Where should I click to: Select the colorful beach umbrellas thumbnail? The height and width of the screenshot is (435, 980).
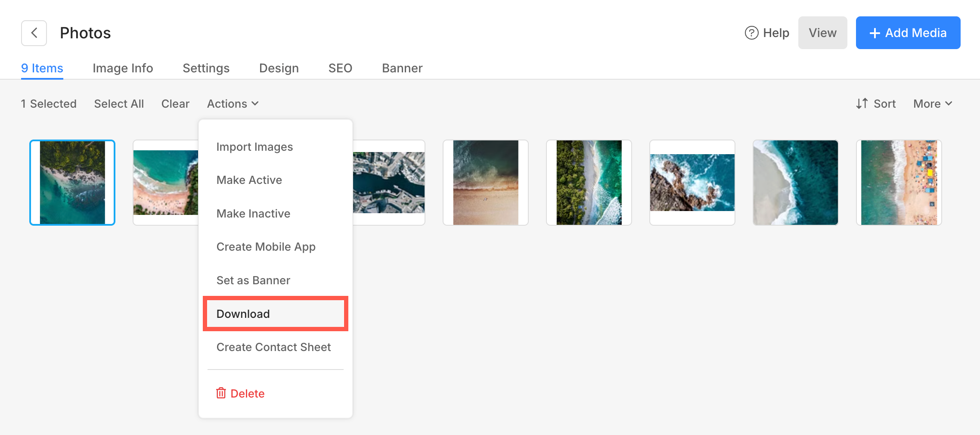pos(899,182)
